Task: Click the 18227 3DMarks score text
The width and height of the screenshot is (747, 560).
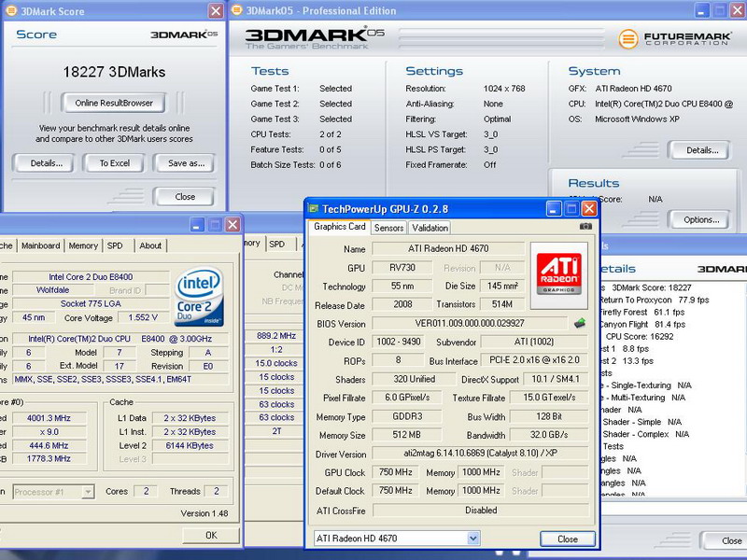Action: click(x=114, y=72)
